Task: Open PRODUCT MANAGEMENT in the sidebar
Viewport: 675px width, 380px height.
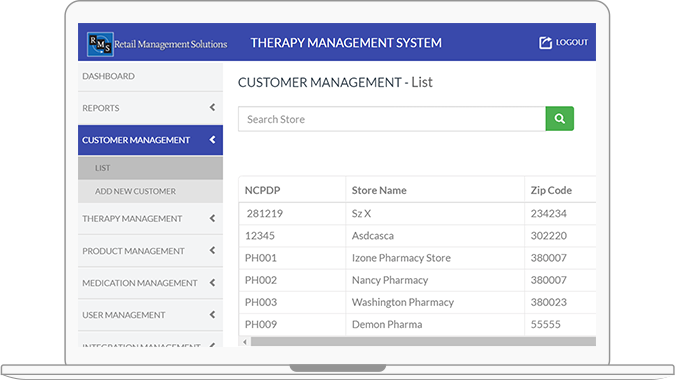Action: click(x=150, y=251)
